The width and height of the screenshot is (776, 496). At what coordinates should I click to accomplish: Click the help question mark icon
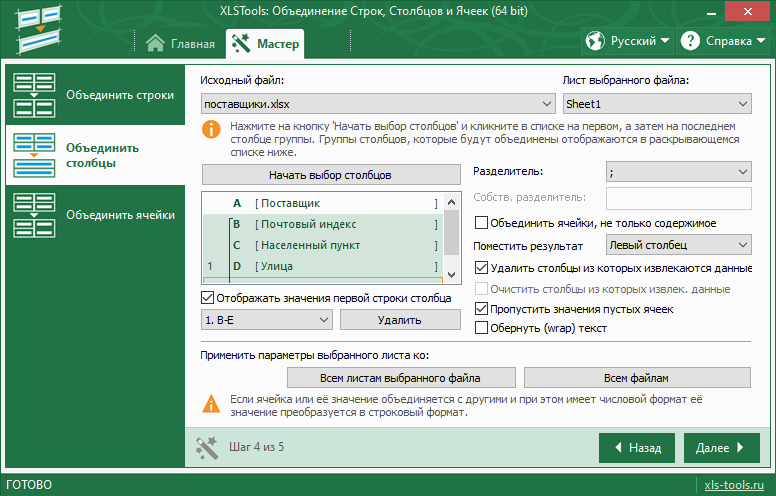tap(690, 41)
